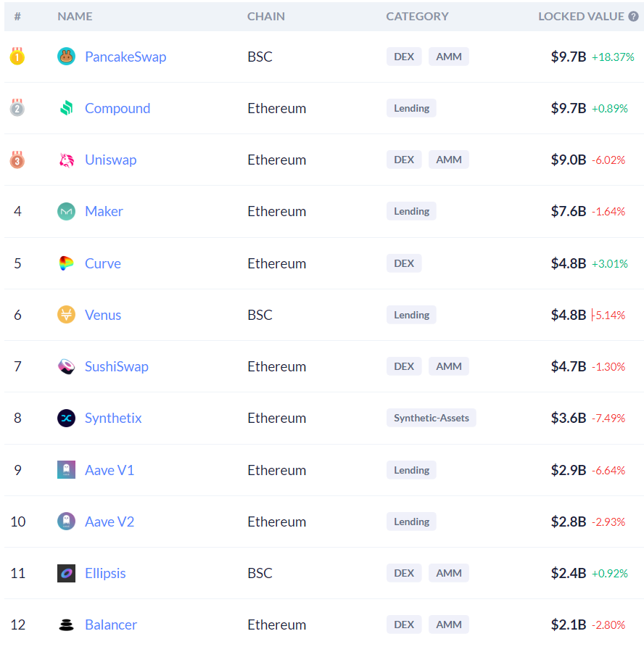Click the Curve rainbow logo icon
This screenshot has height=647, width=644.
coord(66,263)
